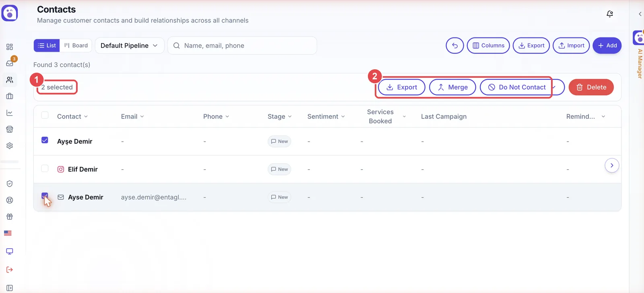The width and height of the screenshot is (644, 293).
Task: Switch to the Board view tab
Action: [x=76, y=46]
